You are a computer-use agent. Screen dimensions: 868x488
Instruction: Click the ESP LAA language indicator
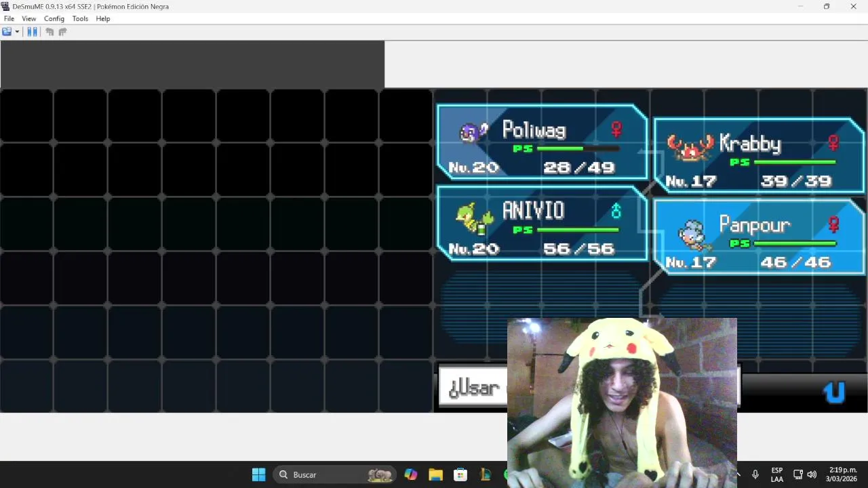(777, 474)
